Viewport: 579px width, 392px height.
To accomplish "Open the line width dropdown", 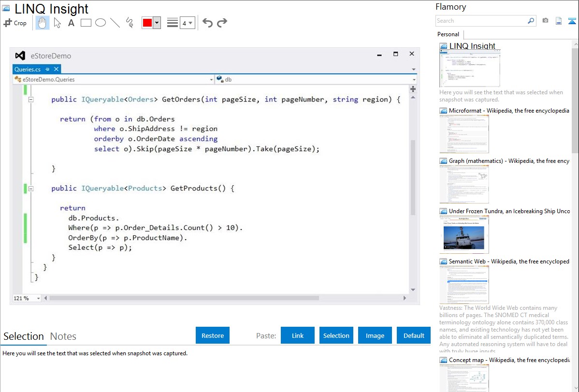I will click(187, 23).
